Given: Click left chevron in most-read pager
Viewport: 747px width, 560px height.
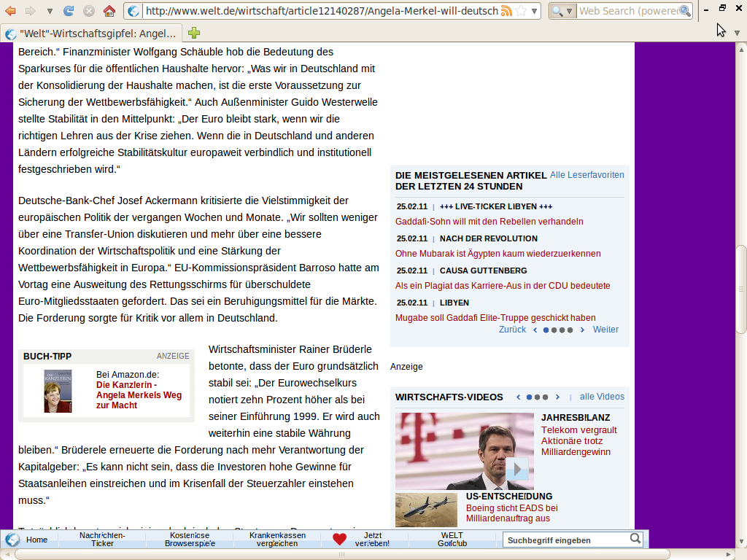Looking at the screenshot, I should (535, 330).
